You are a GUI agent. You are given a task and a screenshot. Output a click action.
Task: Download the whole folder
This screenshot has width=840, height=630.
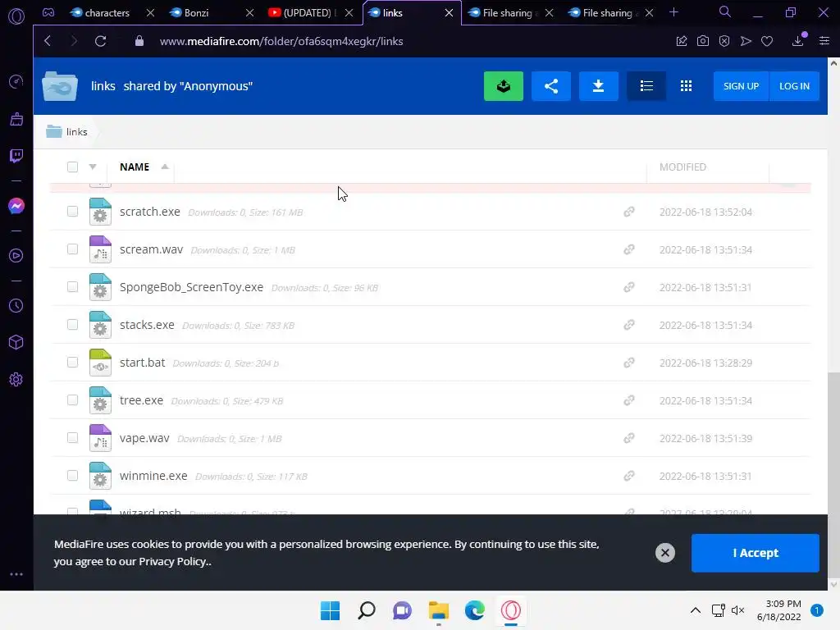(598, 85)
